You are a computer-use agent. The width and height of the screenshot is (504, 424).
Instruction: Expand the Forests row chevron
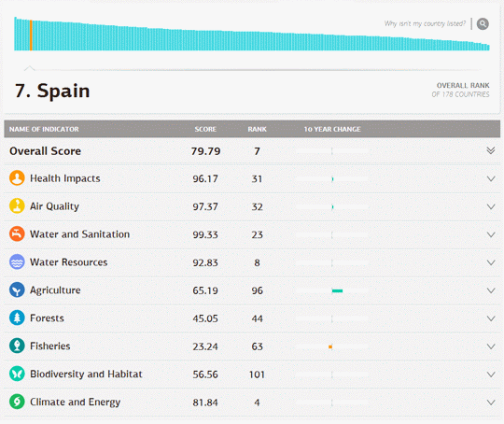pos(491,318)
